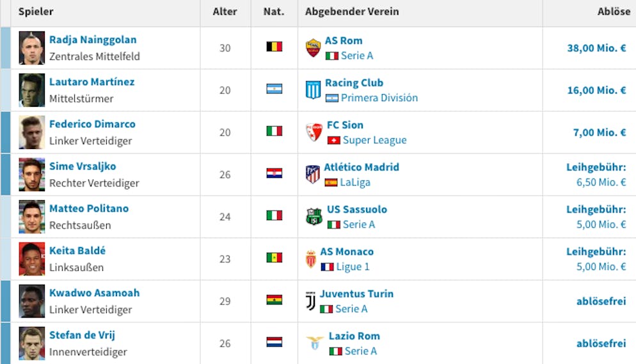Screen dimensions: 636x364
Task: Open Federico Dimarco player profile link
Action: (x=92, y=124)
